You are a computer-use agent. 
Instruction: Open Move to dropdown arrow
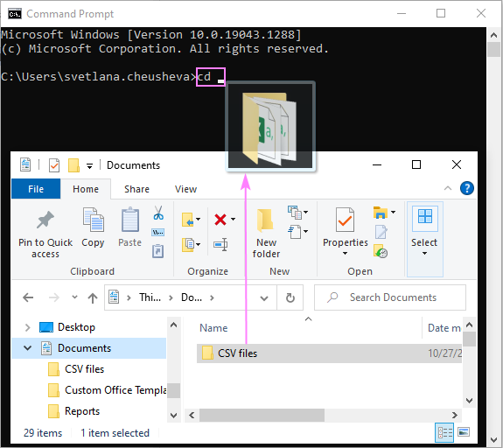[199, 219]
